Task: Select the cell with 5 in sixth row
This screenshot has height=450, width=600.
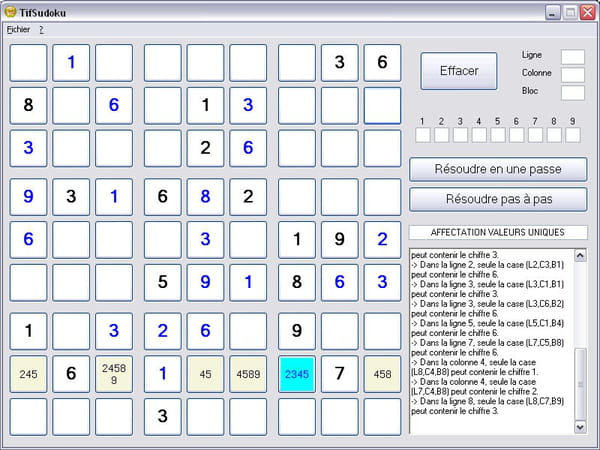Action: [x=163, y=282]
